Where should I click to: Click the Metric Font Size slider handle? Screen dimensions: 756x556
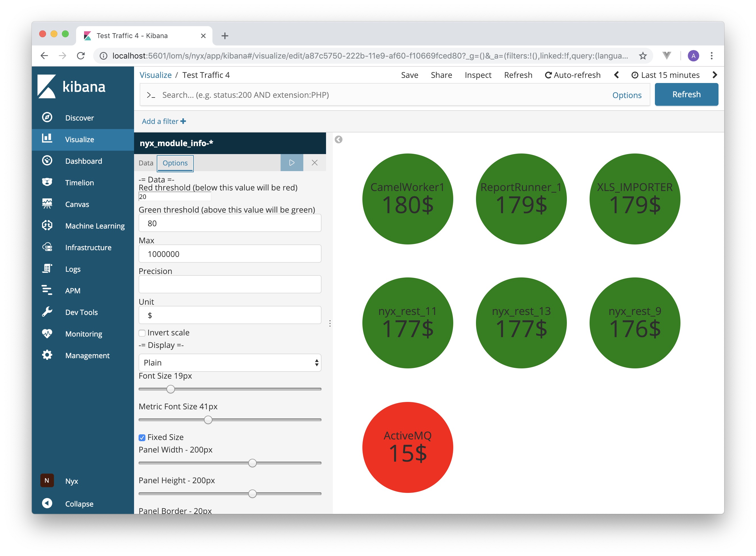pos(208,420)
